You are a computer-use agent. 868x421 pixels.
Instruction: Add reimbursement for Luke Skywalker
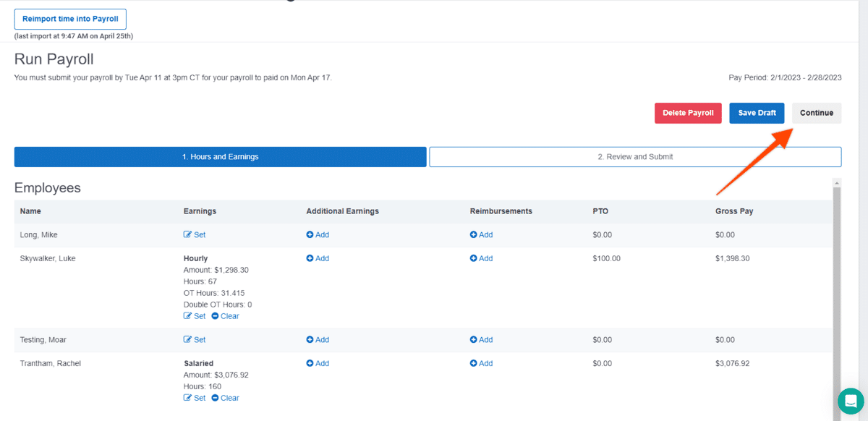click(x=481, y=258)
